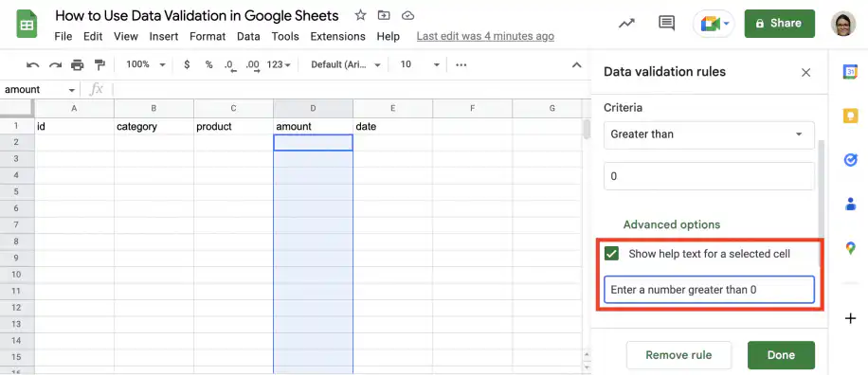Open the Tools menu
The height and width of the screenshot is (375, 868).
pyautogui.click(x=285, y=37)
